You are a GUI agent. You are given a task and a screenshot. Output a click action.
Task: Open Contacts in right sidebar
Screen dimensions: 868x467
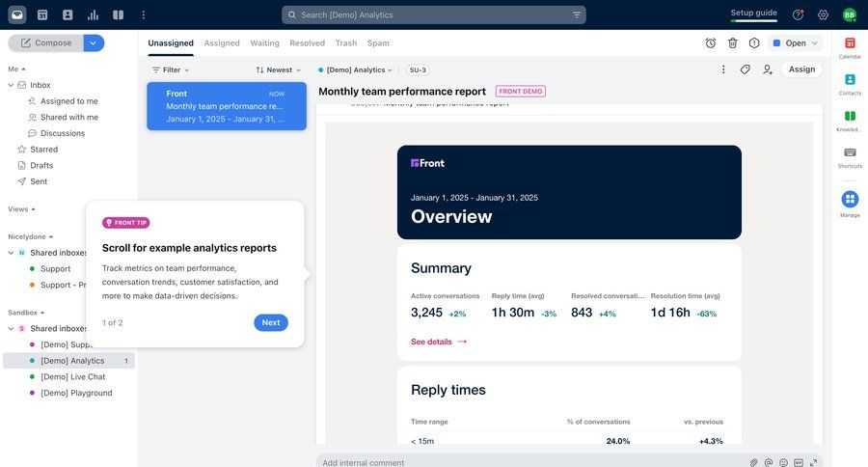[x=850, y=84]
